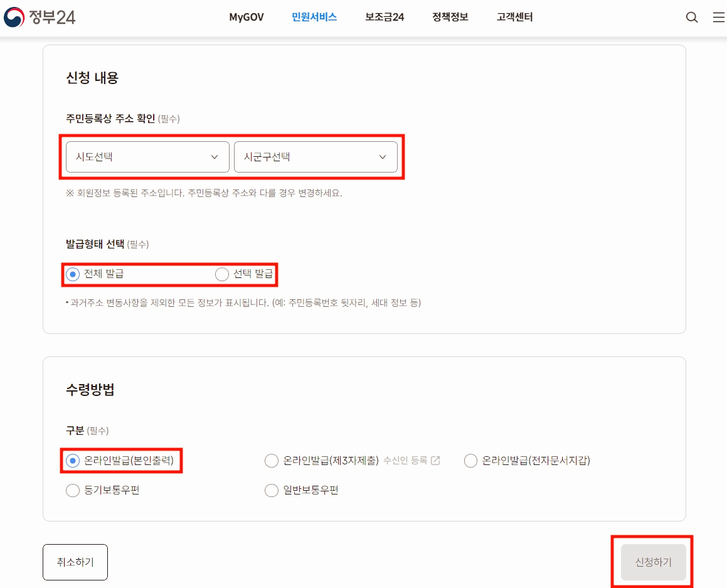Viewport: 727px width, 588px height.
Task: Navigate to 정책정보 menu
Action: pos(449,17)
